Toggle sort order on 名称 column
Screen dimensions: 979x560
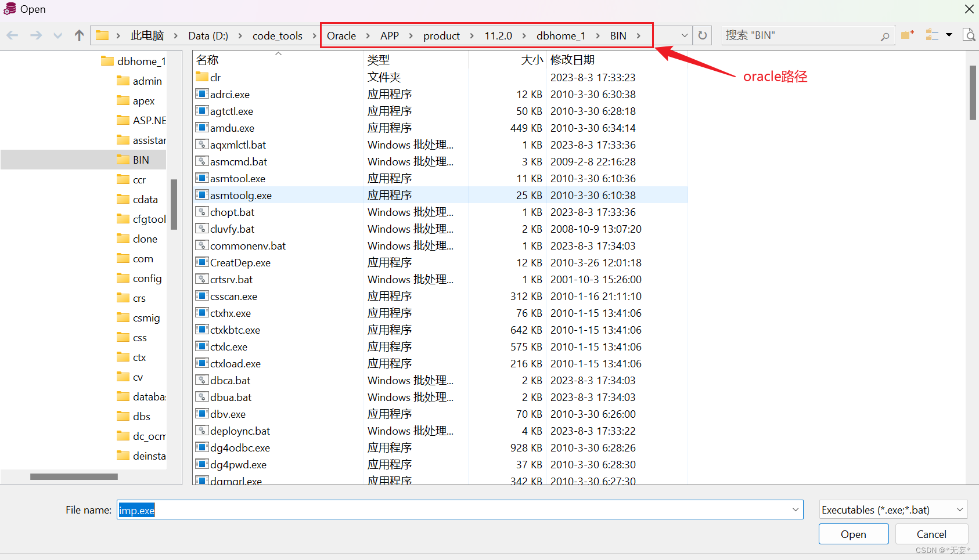(206, 59)
